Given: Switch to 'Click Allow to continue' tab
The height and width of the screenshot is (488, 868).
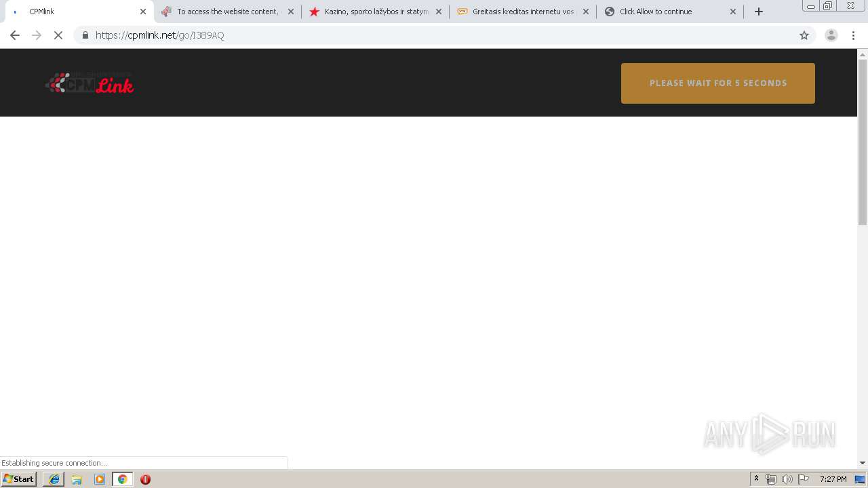Looking at the screenshot, I should pos(671,12).
